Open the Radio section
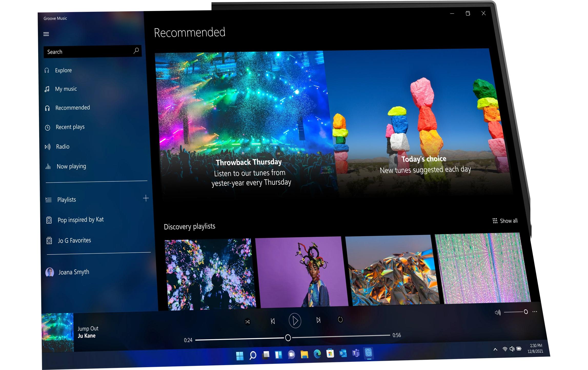Screen dimensions: 588x370 coord(63,147)
